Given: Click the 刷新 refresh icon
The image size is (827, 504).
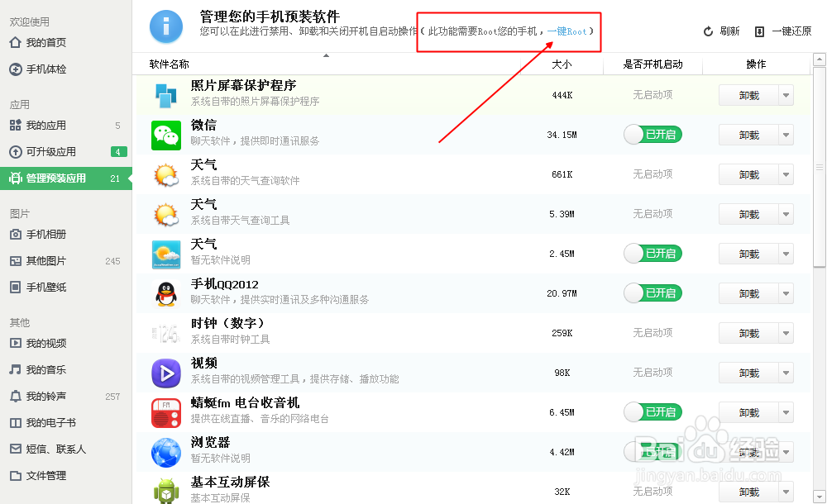Looking at the screenshot, I should 708,31.
